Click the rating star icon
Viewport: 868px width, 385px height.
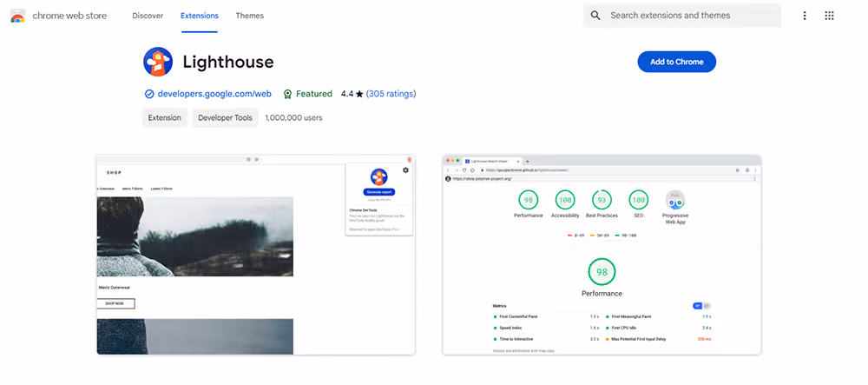(x=359, y=94)
